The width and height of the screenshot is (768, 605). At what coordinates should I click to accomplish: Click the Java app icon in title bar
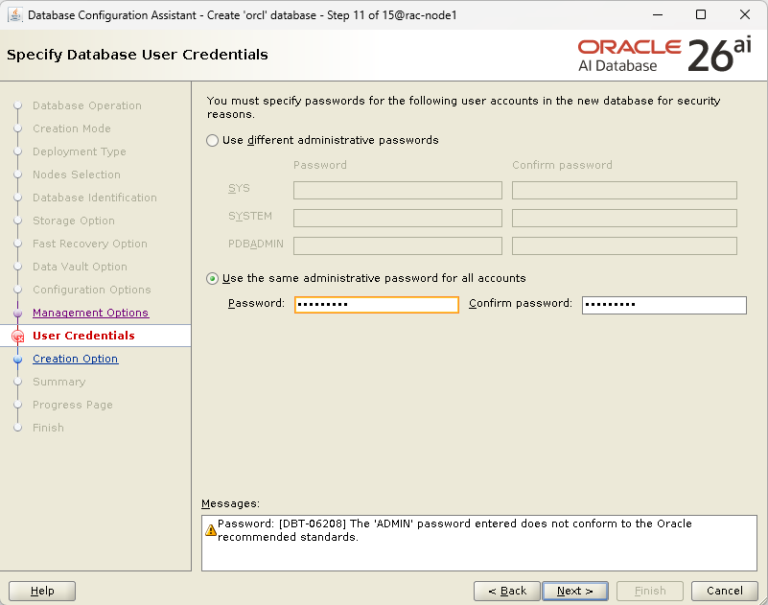point(15,15)
